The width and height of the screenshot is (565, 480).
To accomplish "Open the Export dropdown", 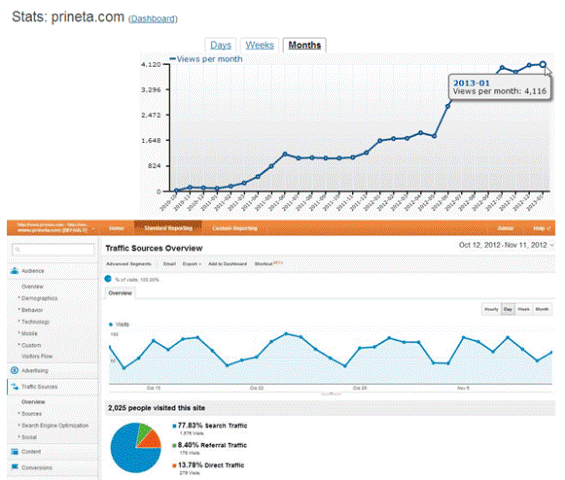I will [x=192, y=264].
